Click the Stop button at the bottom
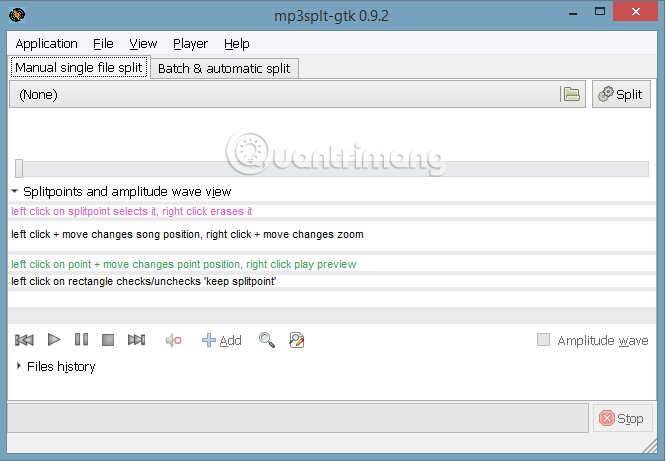Screen dimensions: 666x461 point(621,419)
